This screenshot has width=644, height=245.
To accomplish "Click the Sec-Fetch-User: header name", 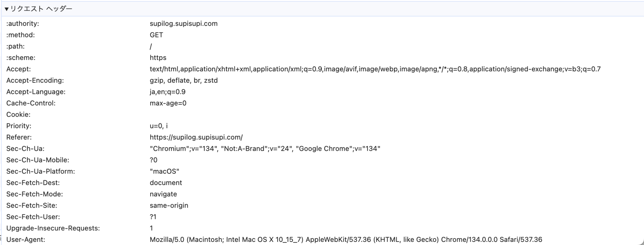I will 33,217.
